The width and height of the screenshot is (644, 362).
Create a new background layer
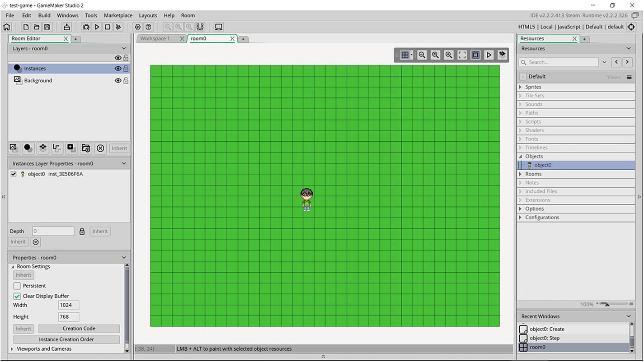(x=14, y=148)
